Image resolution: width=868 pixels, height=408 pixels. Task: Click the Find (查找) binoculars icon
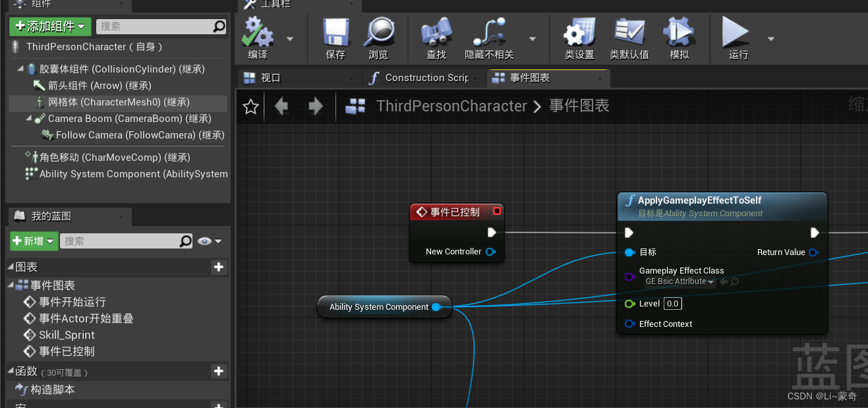[x=436, y=32]
